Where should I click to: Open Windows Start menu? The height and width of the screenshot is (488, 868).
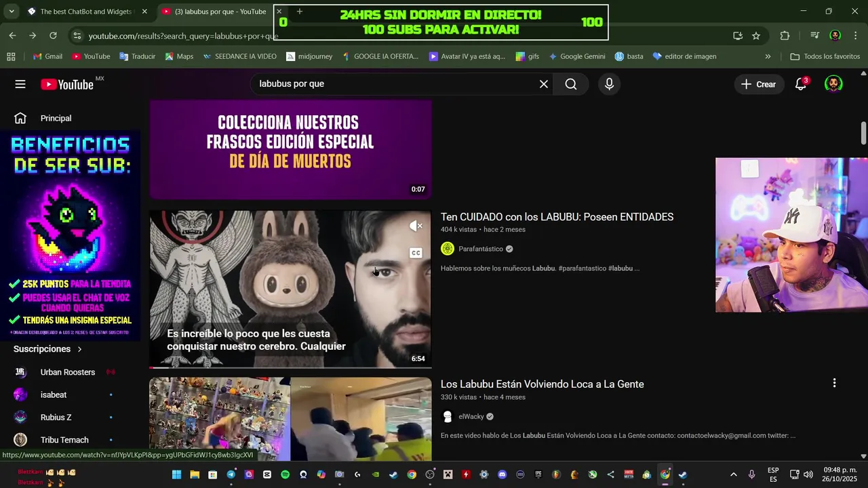tap(176, 474)
